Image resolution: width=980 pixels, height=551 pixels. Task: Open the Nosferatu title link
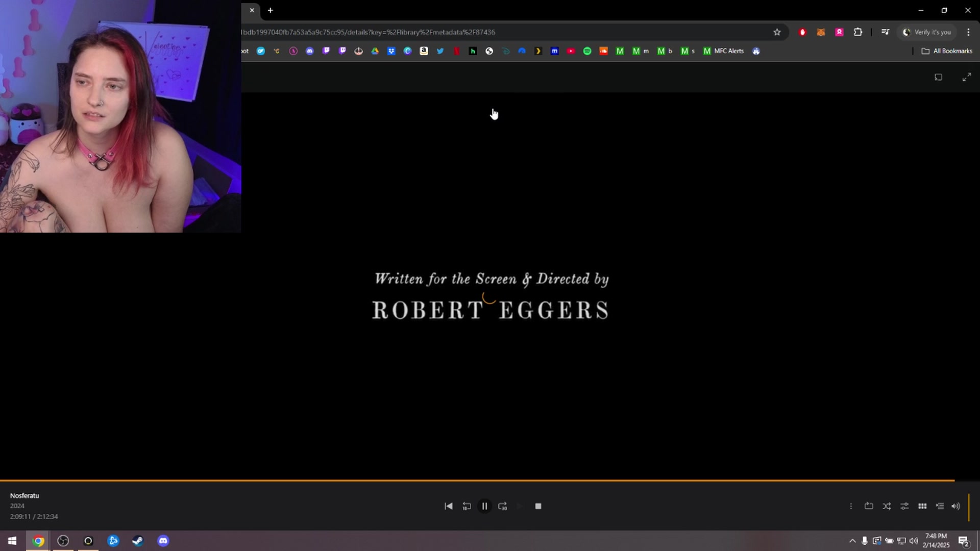click(x=24, y=495)
